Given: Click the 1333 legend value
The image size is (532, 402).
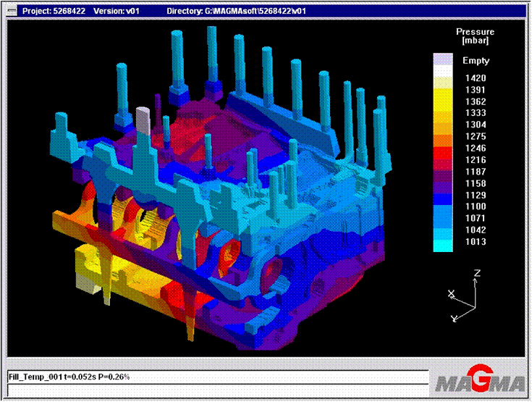Looking at the screenshot, I should click(476, 113).
